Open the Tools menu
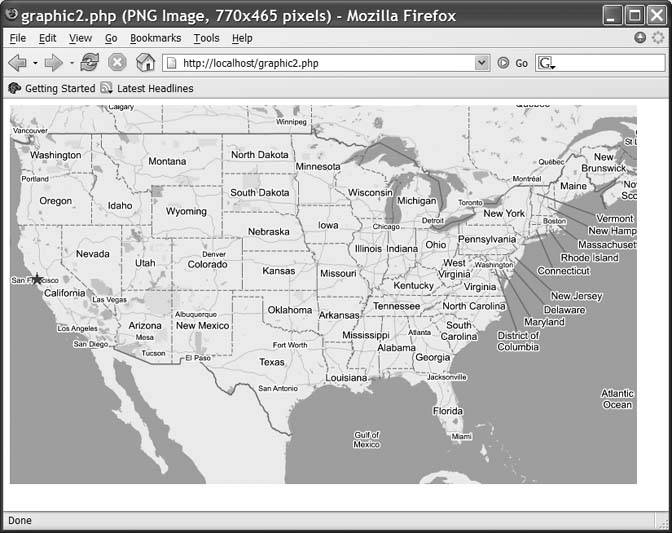This screenshot has height=533, width=672. point(206,38)
